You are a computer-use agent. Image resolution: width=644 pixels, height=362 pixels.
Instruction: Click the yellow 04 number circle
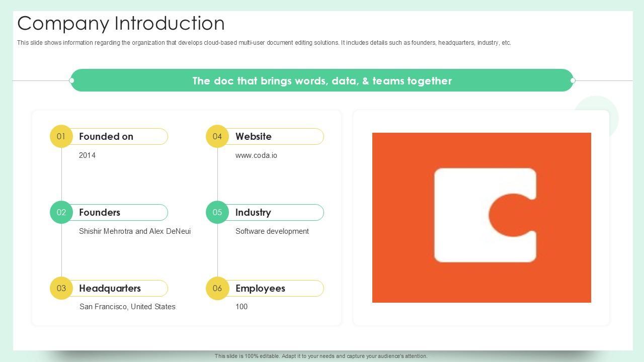pos(217,136)
